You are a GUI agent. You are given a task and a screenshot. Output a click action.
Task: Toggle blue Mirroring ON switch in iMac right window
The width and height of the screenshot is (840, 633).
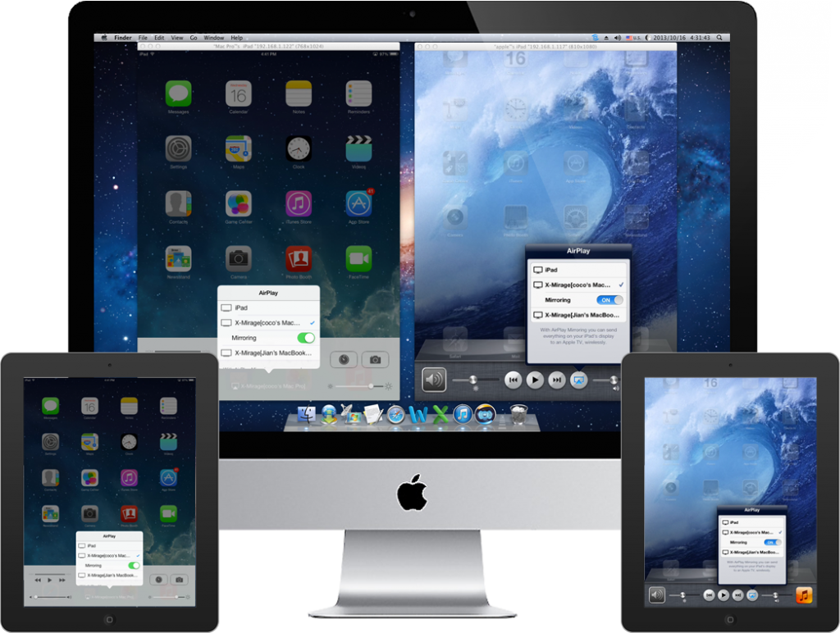[609, 300]
